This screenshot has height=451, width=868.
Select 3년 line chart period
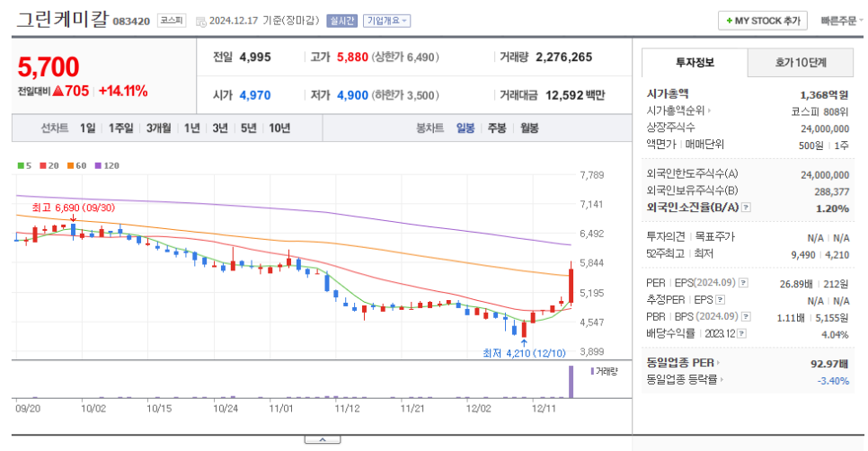tap(220, 128)
